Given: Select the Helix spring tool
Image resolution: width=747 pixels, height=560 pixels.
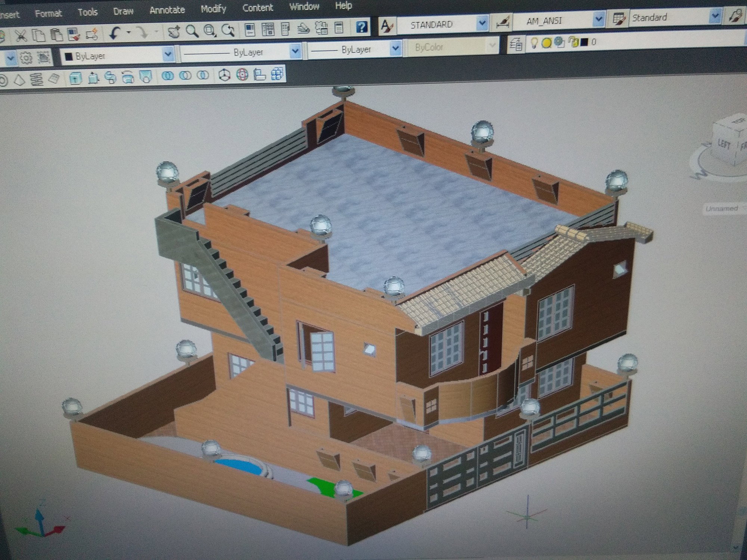Looking at the screenshot, I should pyautogui.click(x=37, y=80).
